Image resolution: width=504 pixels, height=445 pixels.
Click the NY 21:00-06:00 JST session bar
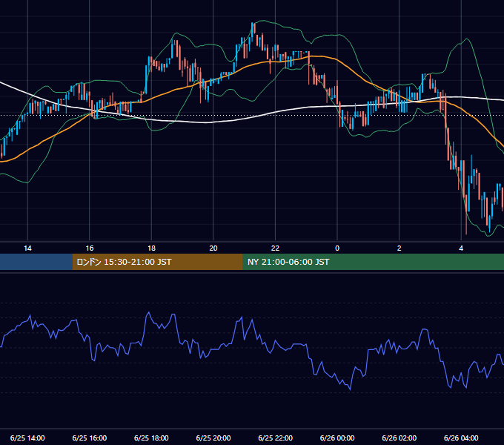pos(373,262)
